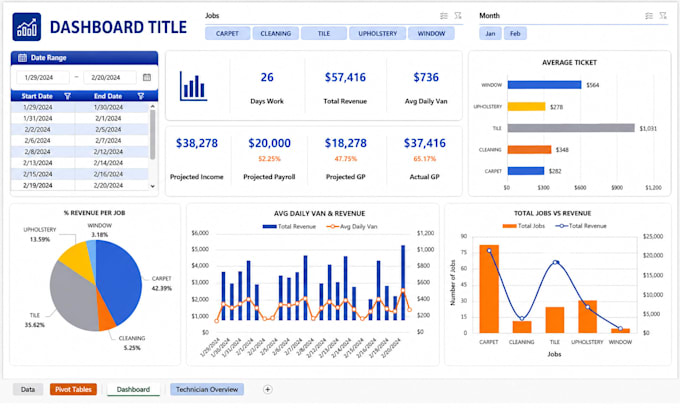Toggle the Feb month filter
This screenshot has width=680, height=408.
click(x=515, y=33)
